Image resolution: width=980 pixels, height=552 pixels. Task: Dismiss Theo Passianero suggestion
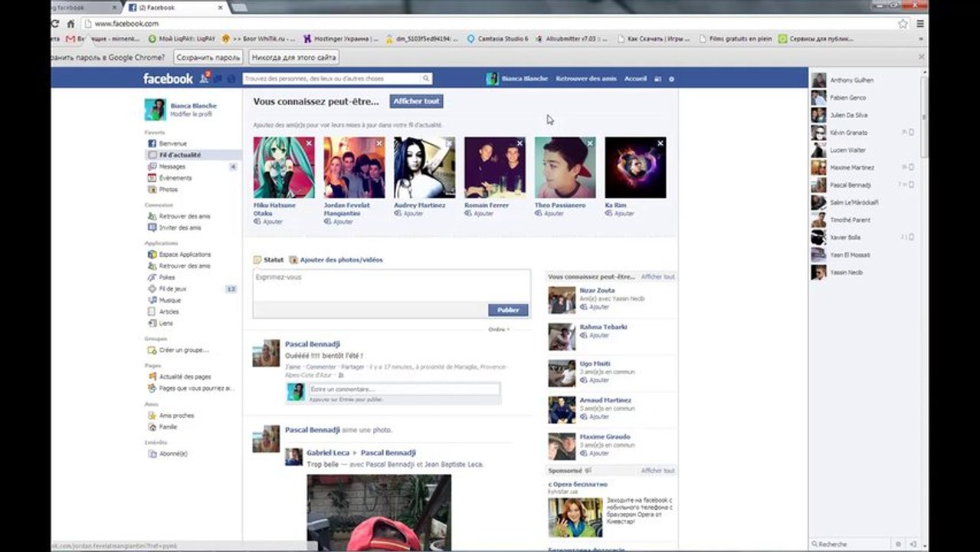click(x=590, y=143)
